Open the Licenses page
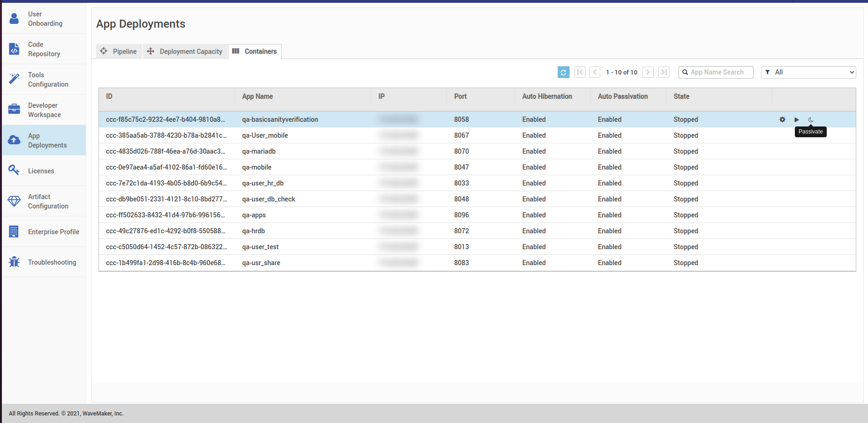This screenshot has height=423, width=868. coord(41,171)
